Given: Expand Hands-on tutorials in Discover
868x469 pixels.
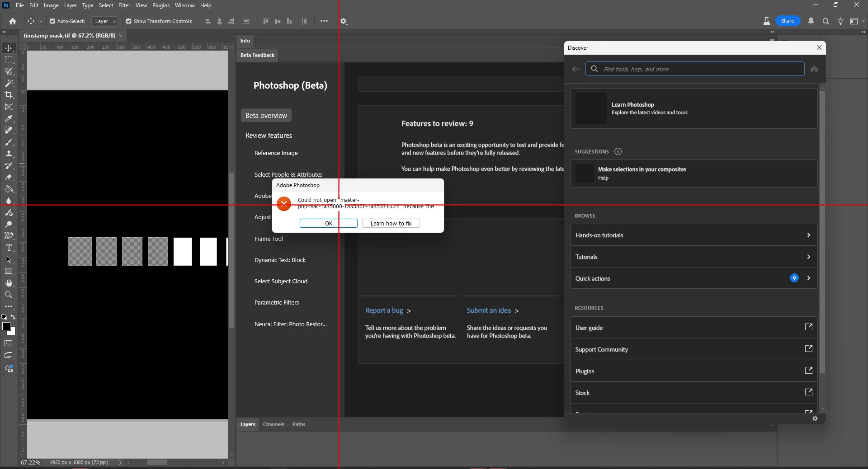Looking at the screenshot, I should pyautogui.click(x=694, y=235).
